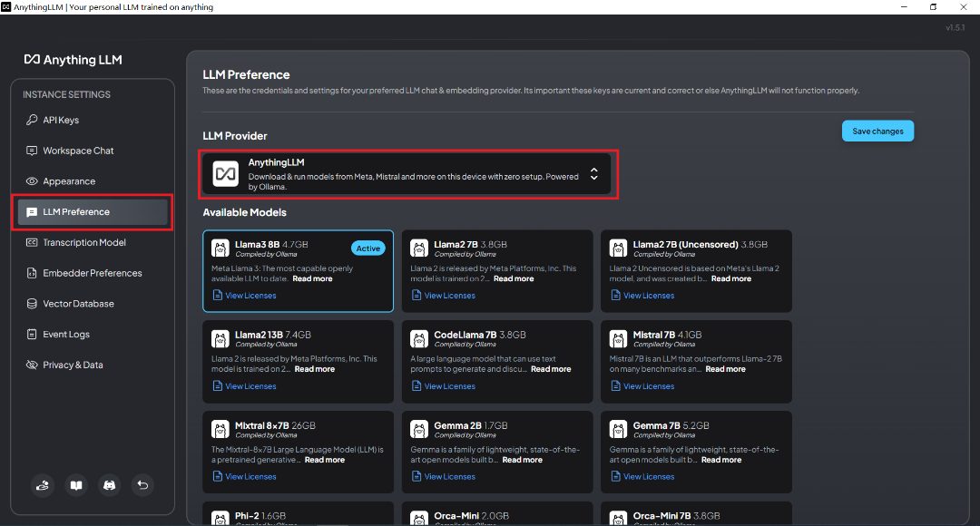Click the Workspace Chat sidebar icon
The height and width of the screenshot is (526, 980).
coord(32,151)
